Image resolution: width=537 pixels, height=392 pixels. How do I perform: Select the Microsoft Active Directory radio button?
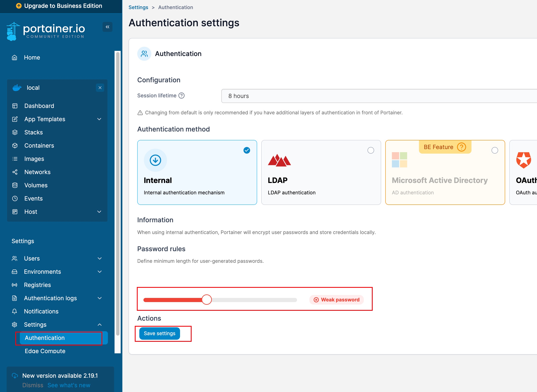pyautogui.click(x=495, y=150)
